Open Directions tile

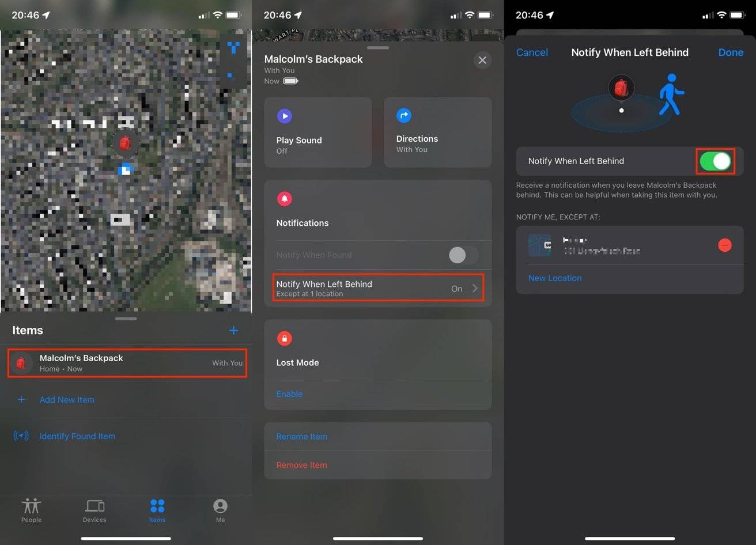click(438, 133)
